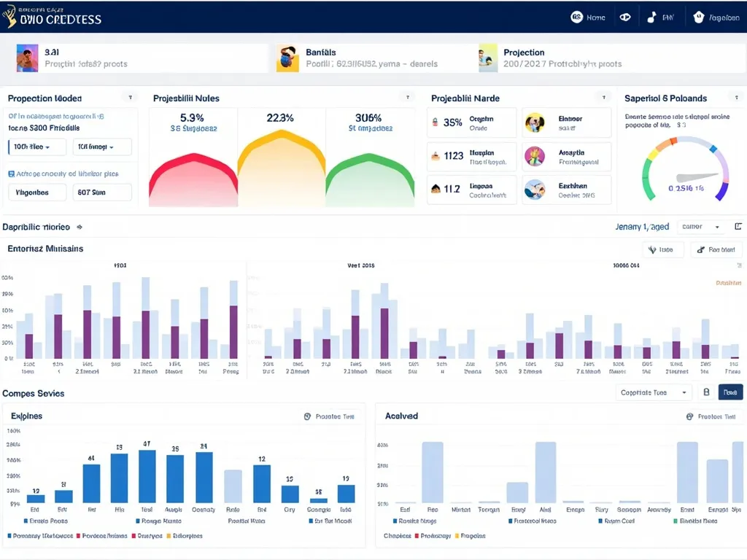
Task: Toggle yellow Bdlorptors legend swatch
Action: [x=169, y=536]
